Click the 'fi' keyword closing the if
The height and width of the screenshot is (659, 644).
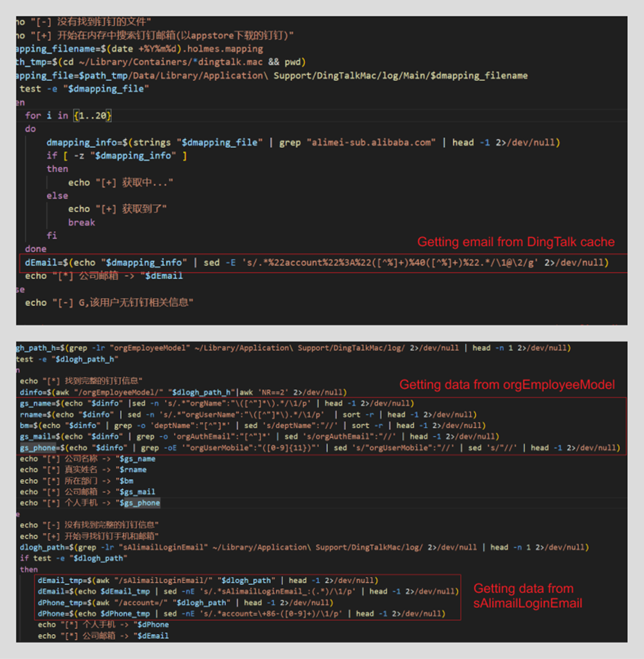pyautogui.click(x=52, y=236)
